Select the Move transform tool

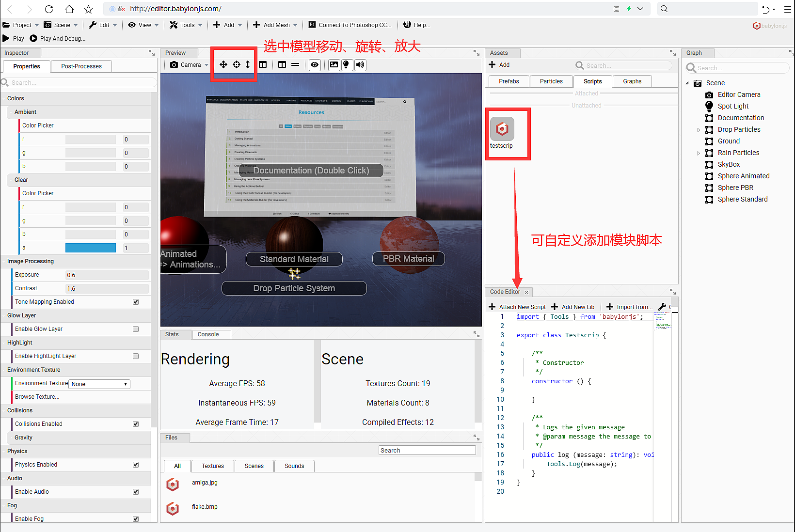coord(223,64)
